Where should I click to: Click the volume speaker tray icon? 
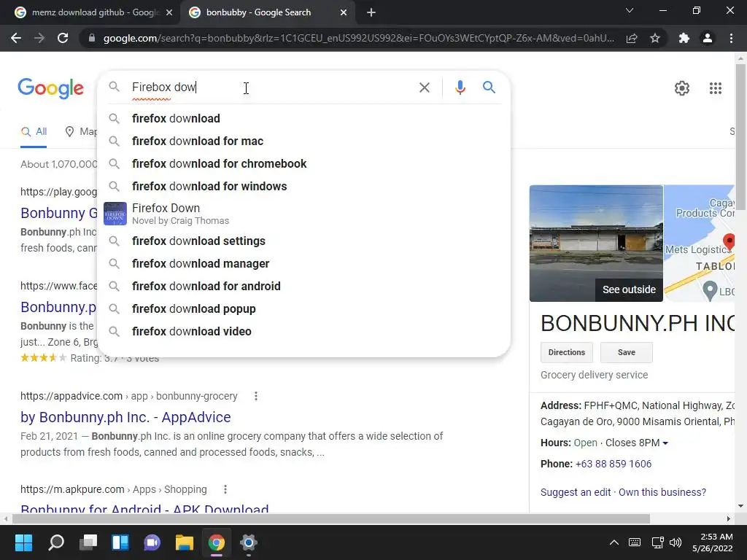click(x=675, y=542)
